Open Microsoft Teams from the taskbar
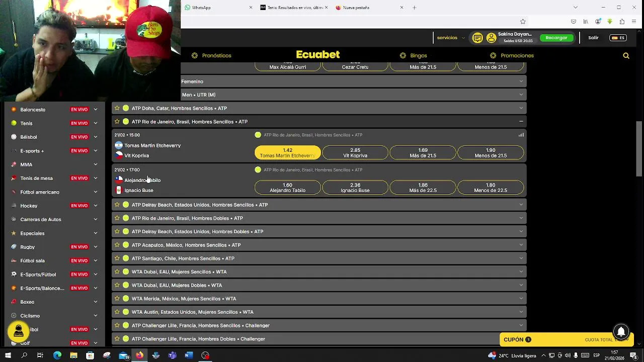 [x=172, y=355]
